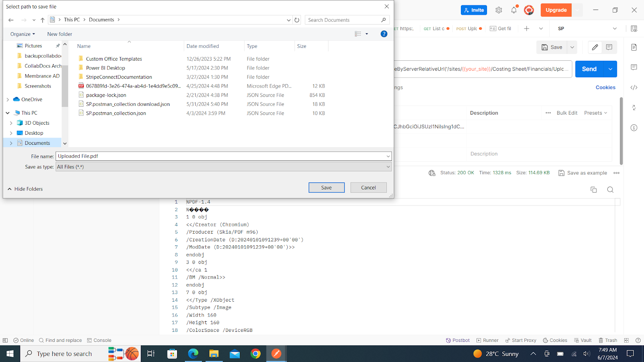
Task: Click the Send request button
Action: pos(589,69)
